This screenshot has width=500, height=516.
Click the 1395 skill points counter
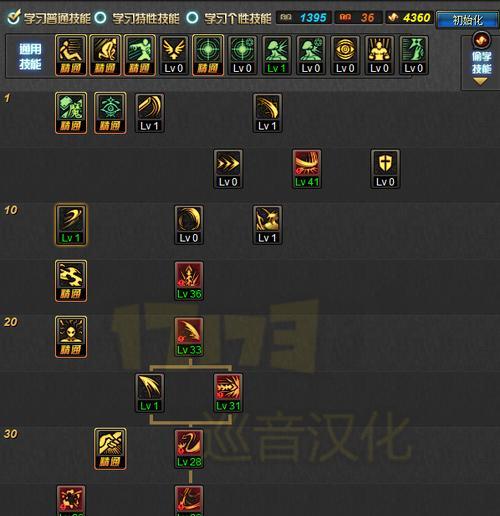point(304,17)
